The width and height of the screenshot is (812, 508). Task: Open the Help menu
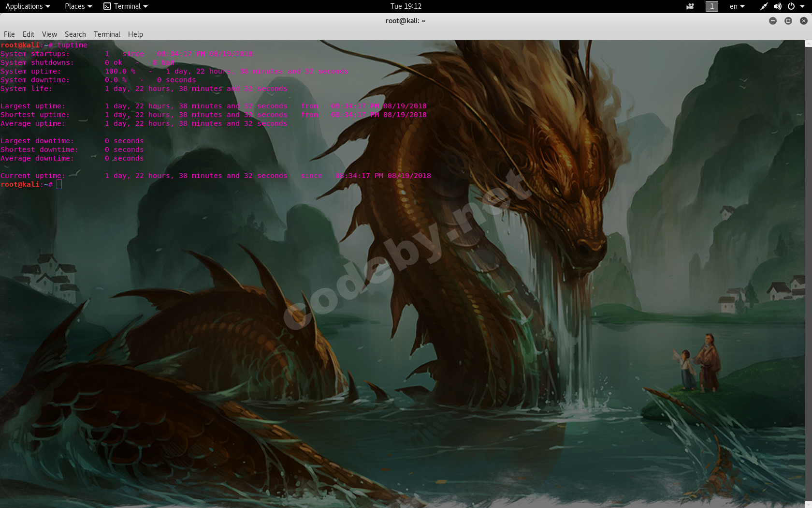(x=135, y=34)
